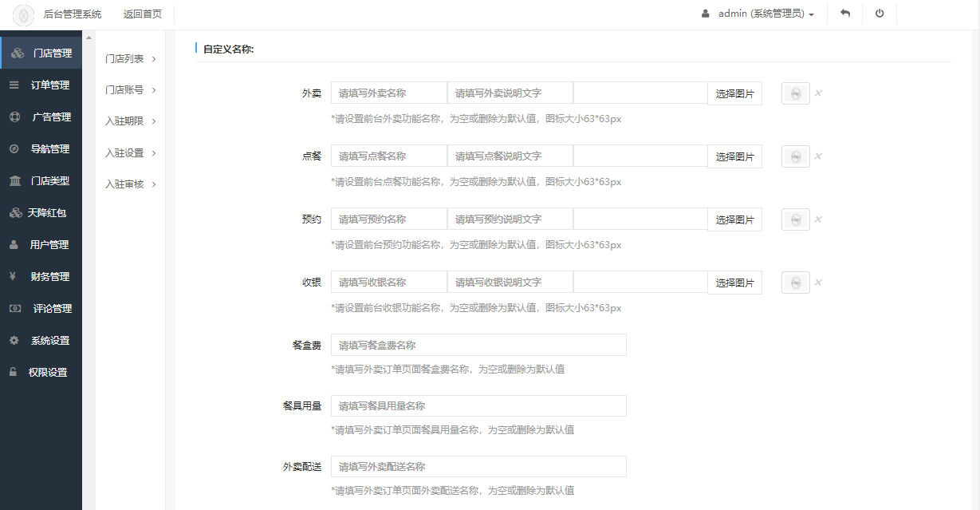The width and height of the screenshot is (980, 510).
Task: Click 选择图片 button for 收银
Action: click(x=734, y=283)
